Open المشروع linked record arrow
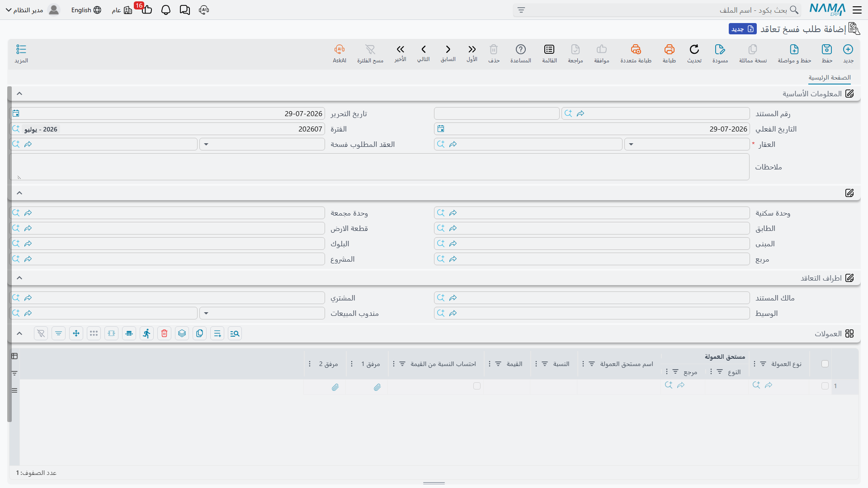 [28, 259]
